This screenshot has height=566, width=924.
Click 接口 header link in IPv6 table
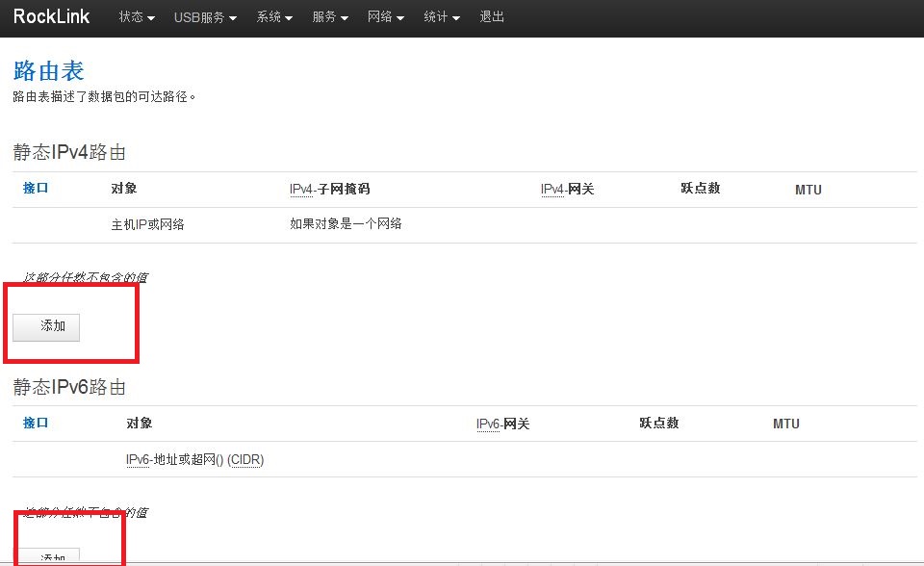(36, 424)
